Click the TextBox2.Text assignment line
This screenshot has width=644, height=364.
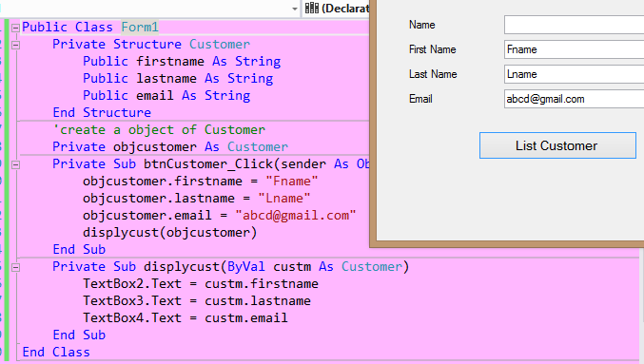pos(201,283)
